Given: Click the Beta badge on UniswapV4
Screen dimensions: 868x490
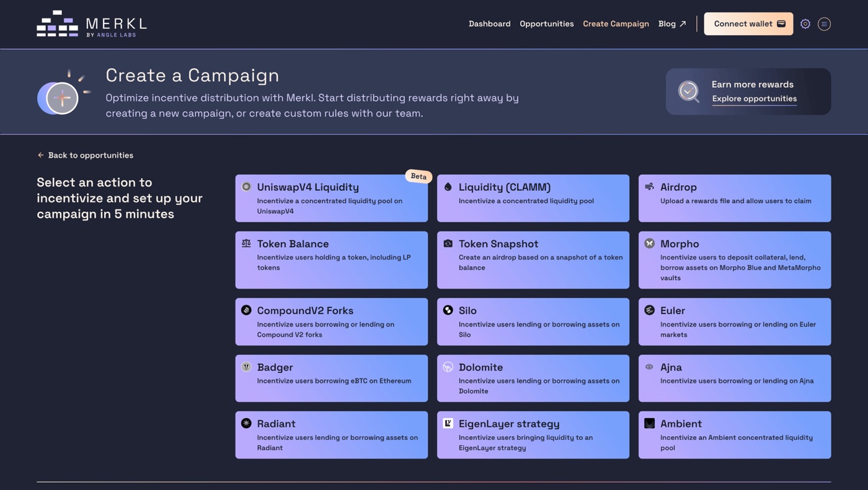Looking at the screenshot, I should click(418, 176).
